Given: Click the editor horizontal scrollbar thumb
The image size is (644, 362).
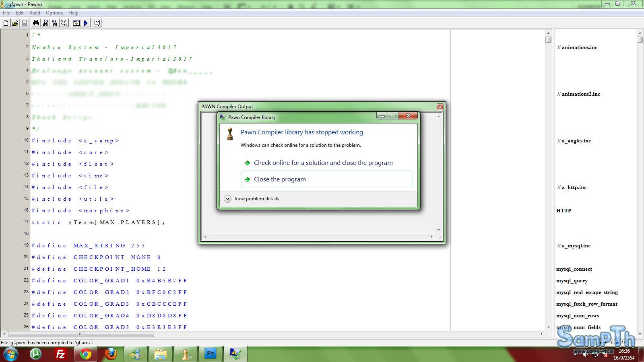Looking at the screenshot, I should coord(81,334).
